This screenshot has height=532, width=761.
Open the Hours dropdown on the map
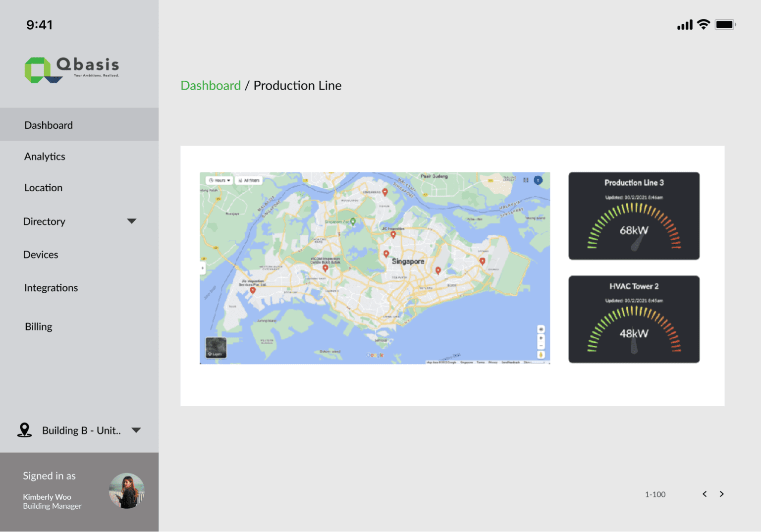220,180
